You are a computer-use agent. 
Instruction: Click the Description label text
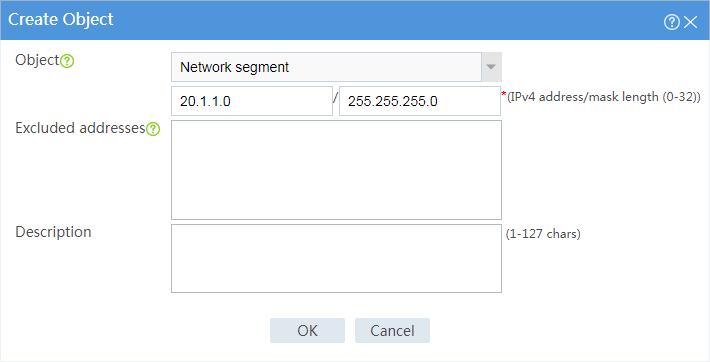click(53, 232)
